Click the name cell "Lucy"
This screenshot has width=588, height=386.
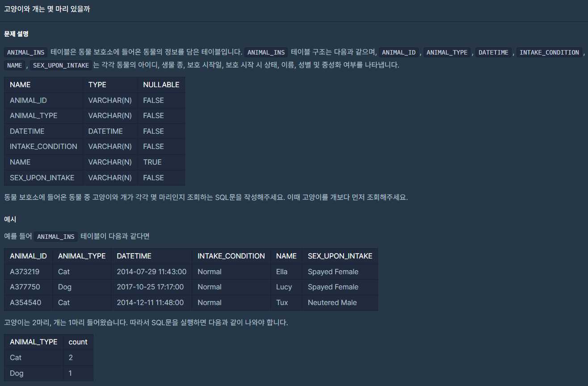click(284, 287)
